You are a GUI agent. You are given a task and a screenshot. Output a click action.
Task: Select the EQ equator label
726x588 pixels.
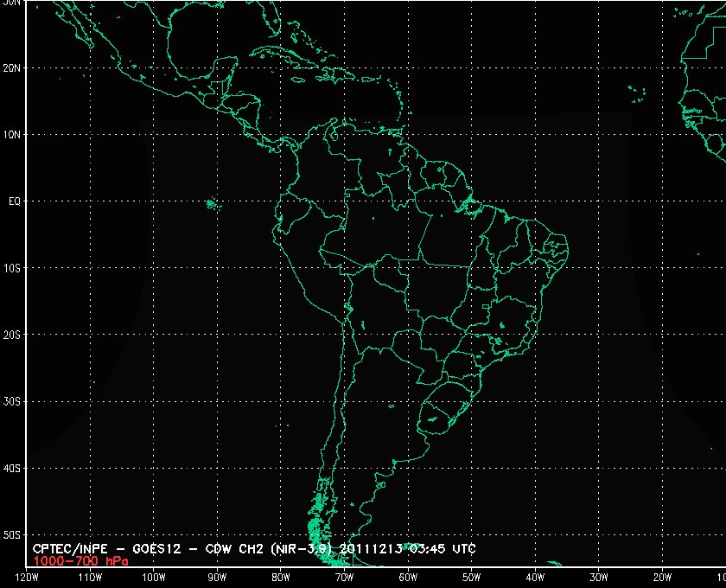coord(14,201)
